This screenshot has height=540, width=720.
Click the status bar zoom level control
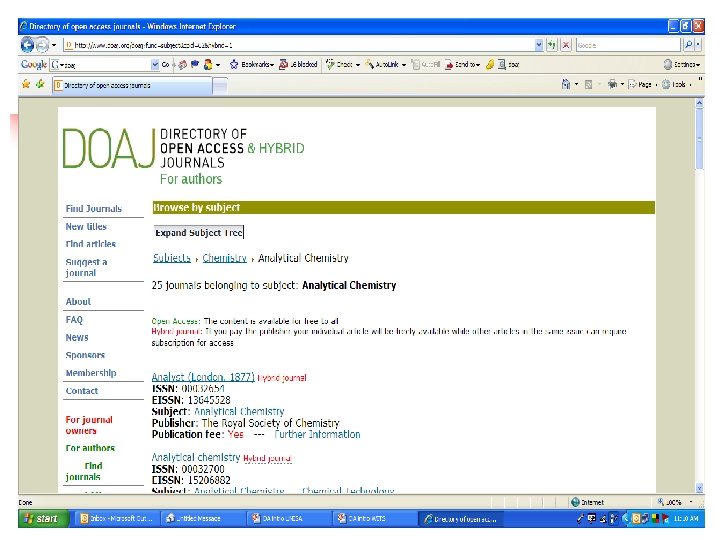[x=674, y=502]
